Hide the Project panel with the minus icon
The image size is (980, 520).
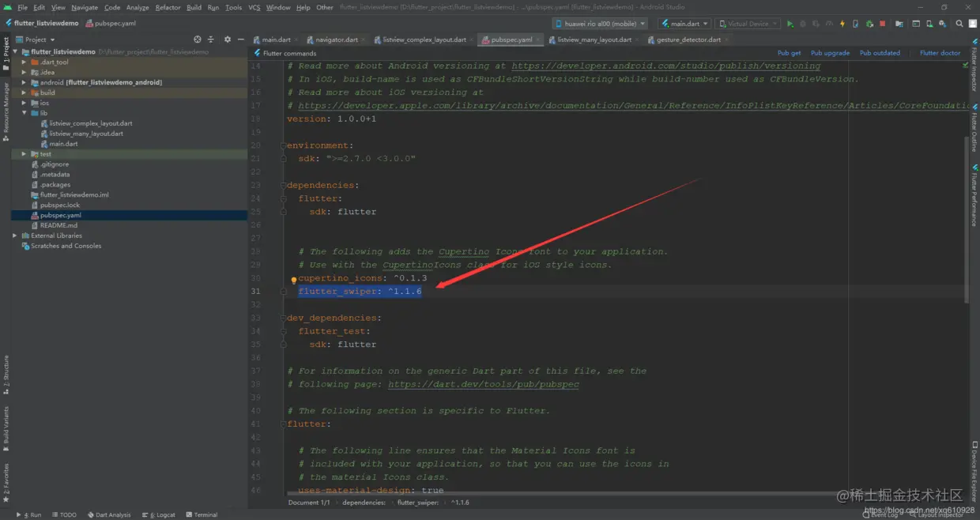[x=240, y=39]
